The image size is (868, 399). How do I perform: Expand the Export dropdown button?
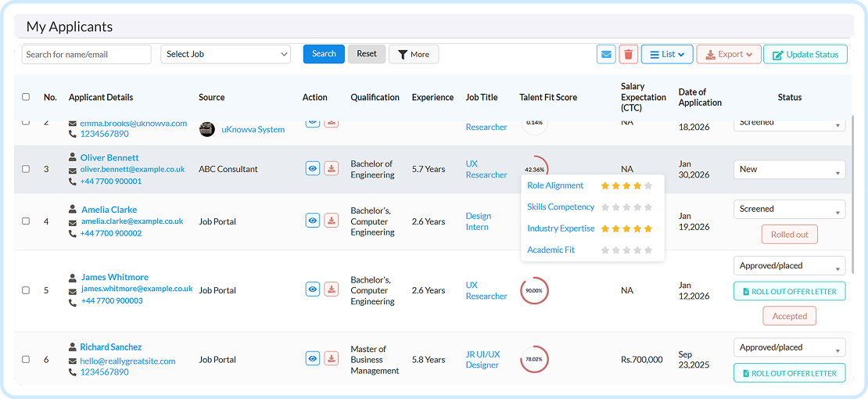point(729,54)
